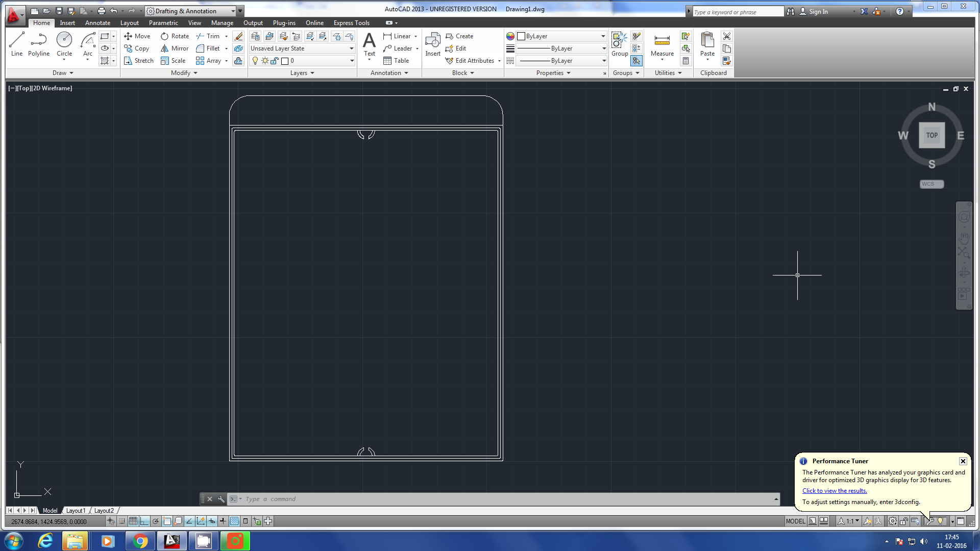The image size is (980, 551).
Task: Click the Fillet tool
Action: [x=208, y=48]
